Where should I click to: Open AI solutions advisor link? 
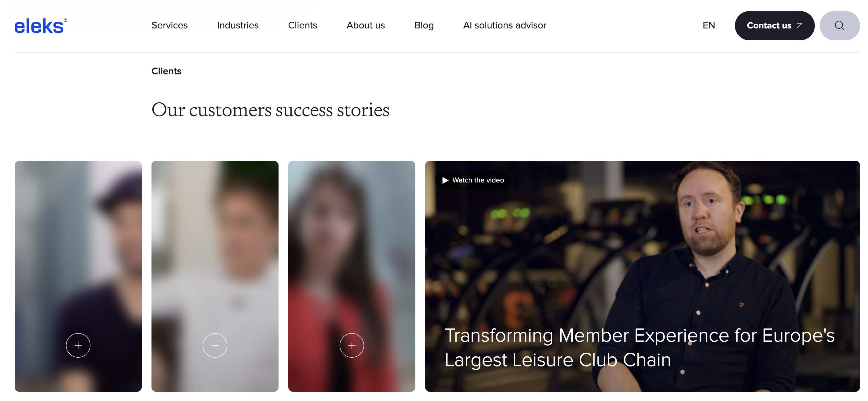[505, 25]
